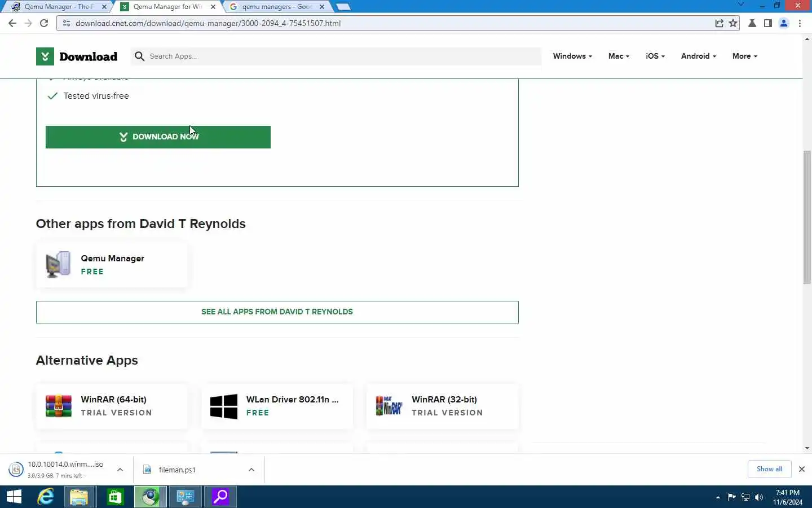Click the Tested virus-free text
Screen dimensions: 812x508
(96, 96)
